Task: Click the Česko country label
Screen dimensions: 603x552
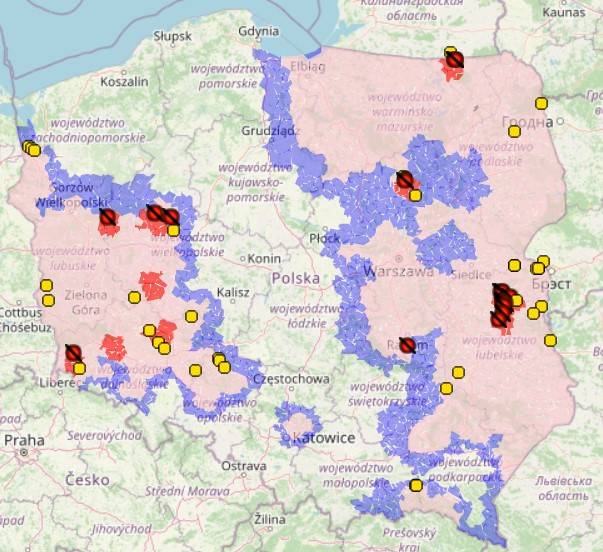Action: (x=87, y=480)
